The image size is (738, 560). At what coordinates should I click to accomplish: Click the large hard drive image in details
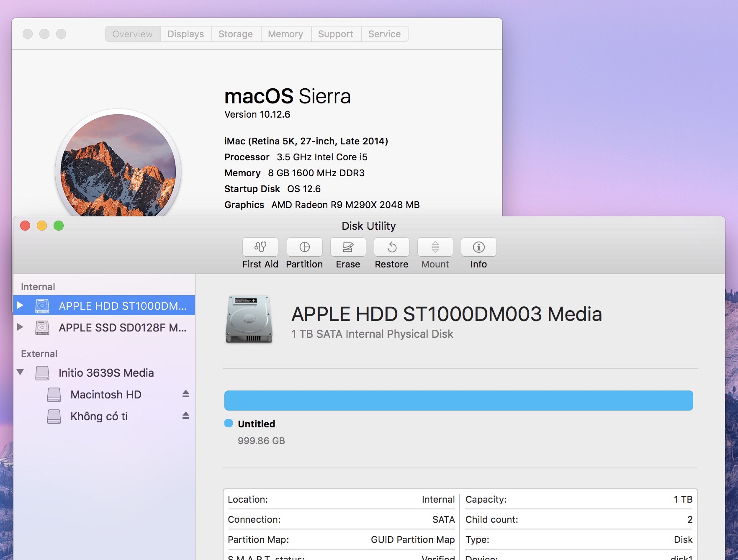click(249, 319)
